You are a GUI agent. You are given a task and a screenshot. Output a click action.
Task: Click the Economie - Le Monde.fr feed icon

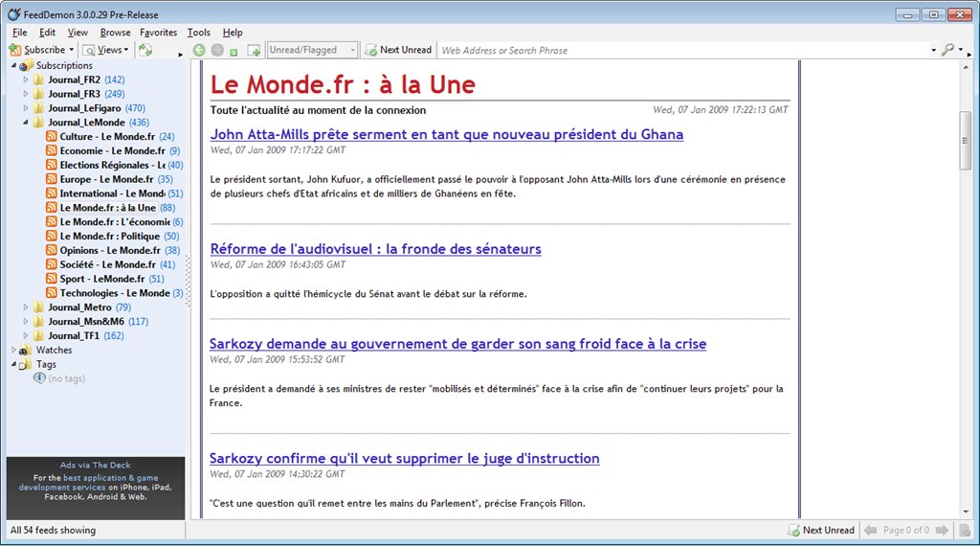click(x=52, y=150)
